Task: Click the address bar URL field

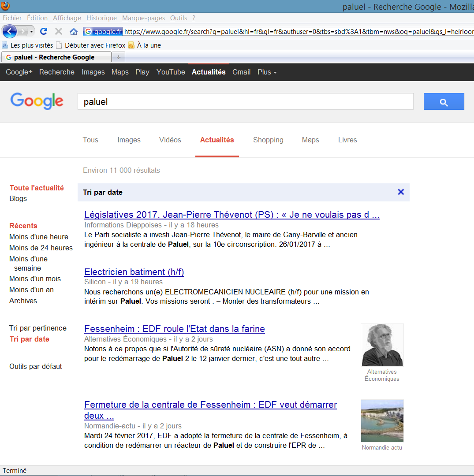Action: 299,31
